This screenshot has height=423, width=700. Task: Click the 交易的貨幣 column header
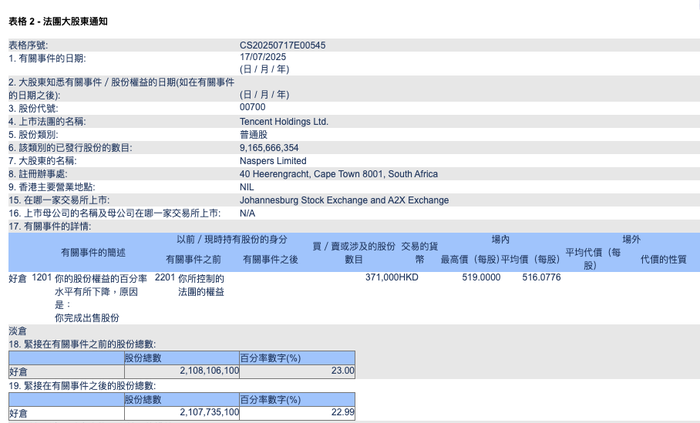pyautogui.click(x=419, y=253)
